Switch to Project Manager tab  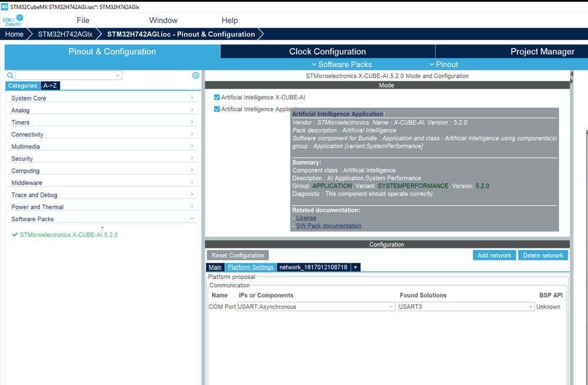pyautogui.click(x=542, y=51)
